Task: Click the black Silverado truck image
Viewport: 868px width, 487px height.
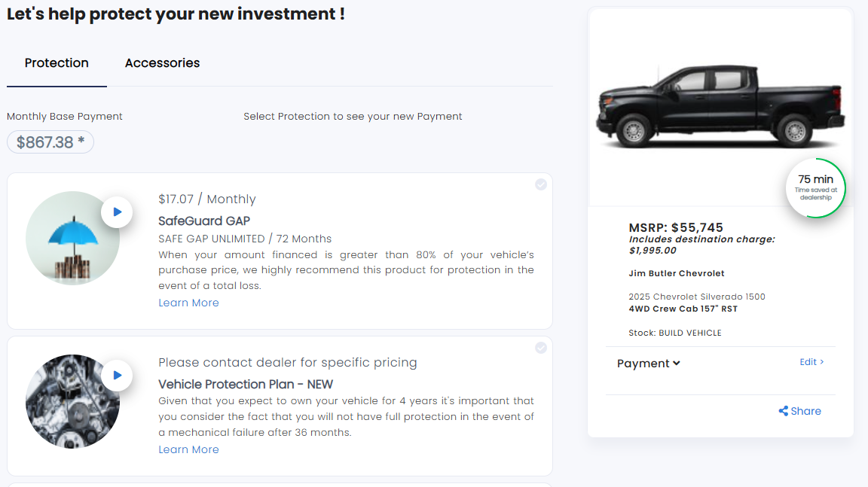Action: point(721,107)
